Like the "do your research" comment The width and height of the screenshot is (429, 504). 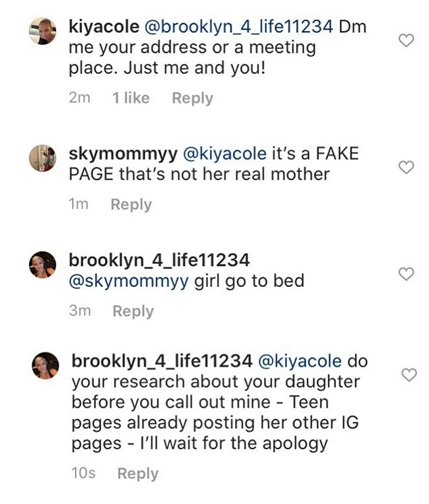[409, 375]
